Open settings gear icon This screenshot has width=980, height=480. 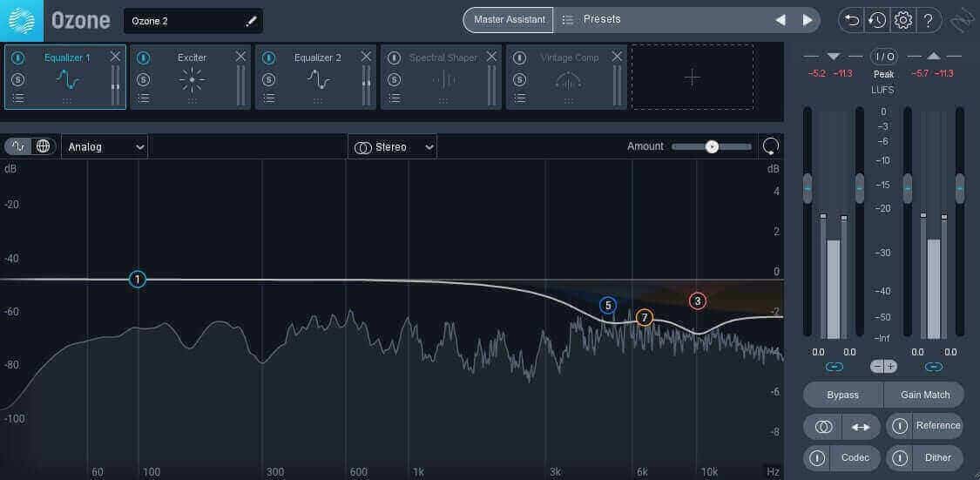[x=903, y=21]
